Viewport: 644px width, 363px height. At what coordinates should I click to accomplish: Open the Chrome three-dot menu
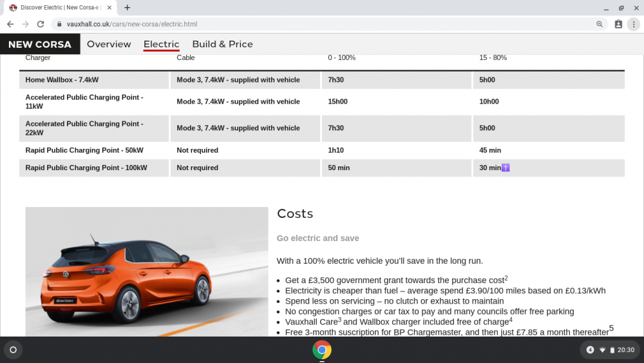tap(634, 25)
